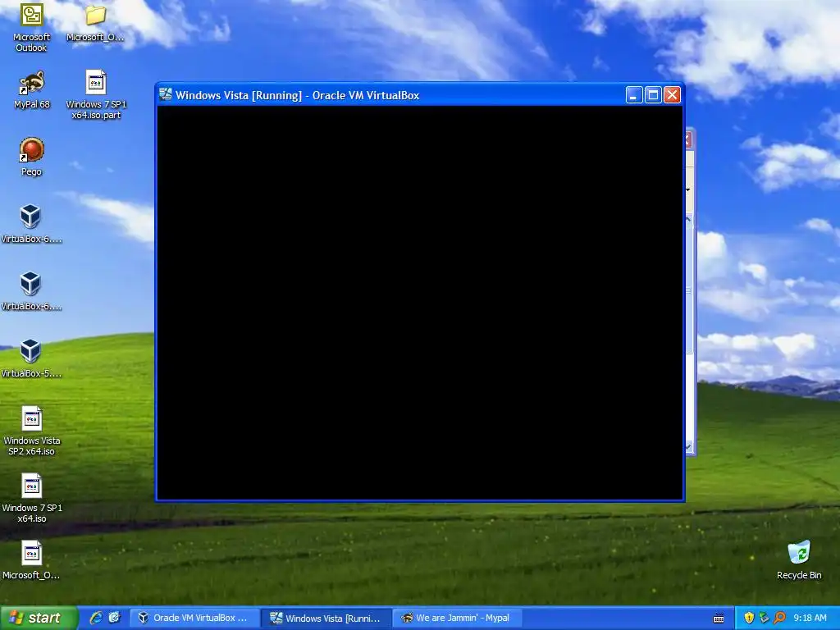The image size is (840, 630).
Task: Close the Windows Vista VM window
Action: 673,95
